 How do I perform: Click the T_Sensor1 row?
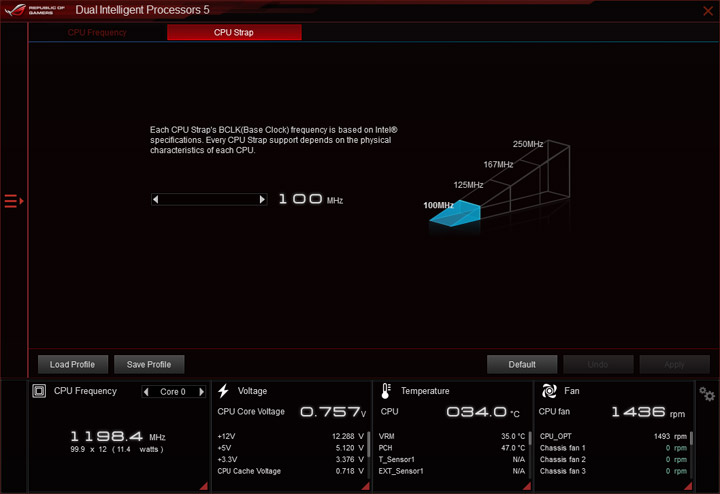pyautogui.click(x=452, y=460)
